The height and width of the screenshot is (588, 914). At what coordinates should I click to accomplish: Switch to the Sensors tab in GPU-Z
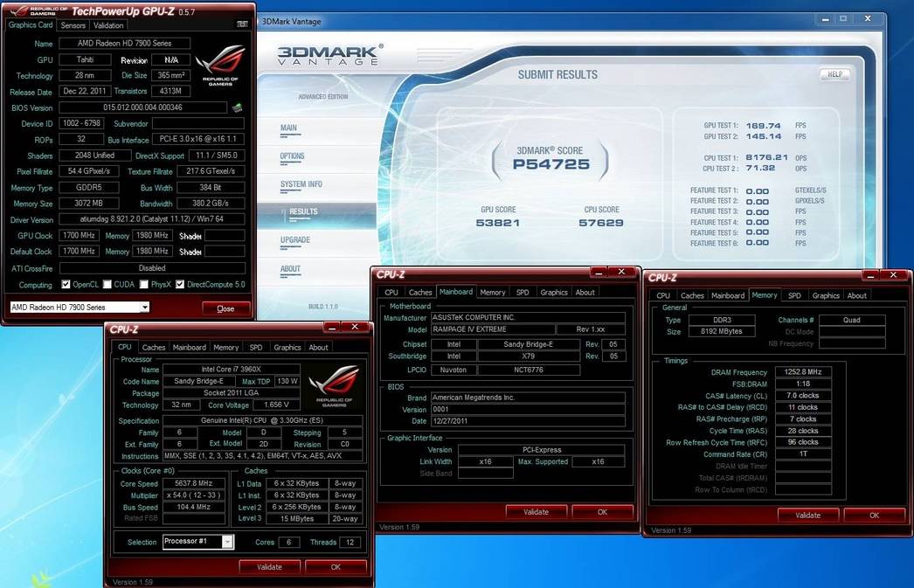click(73, 25)
